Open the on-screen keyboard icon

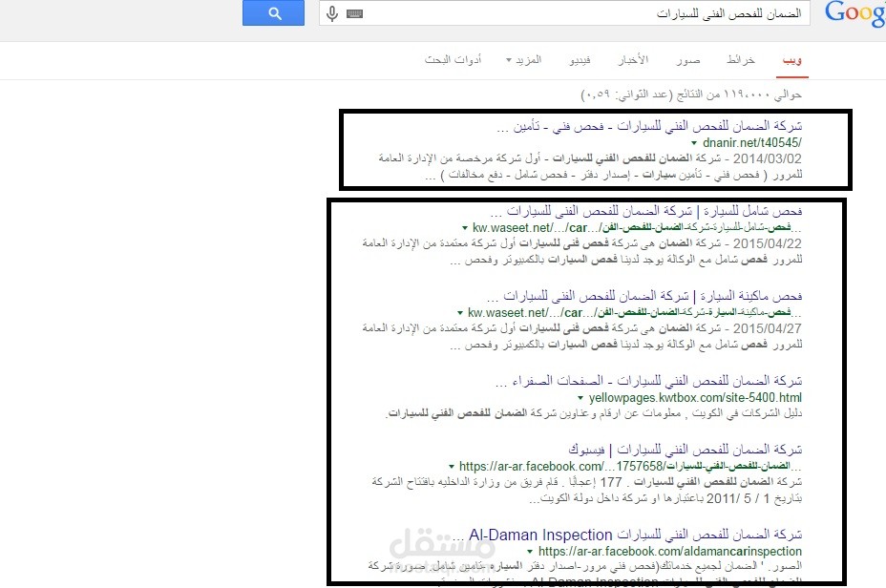pyautogui.click(x=355, y=13)
